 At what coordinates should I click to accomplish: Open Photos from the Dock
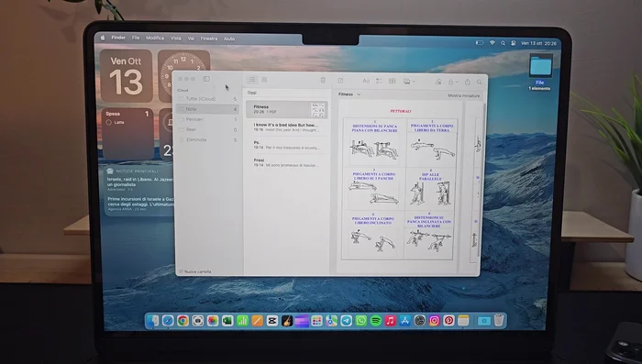click(212, 321)
